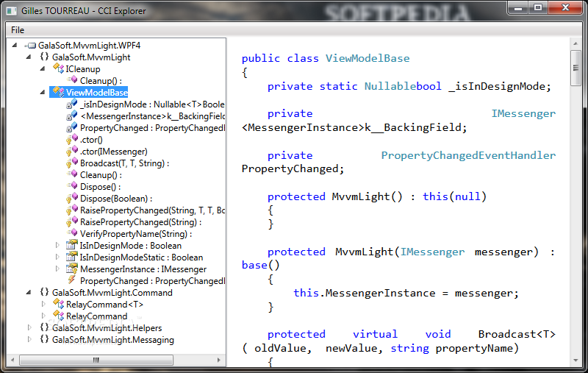588x373 pixels.
Task: Click the method icon beside VerifyPropertyName(String)
Action: point(72,233)
